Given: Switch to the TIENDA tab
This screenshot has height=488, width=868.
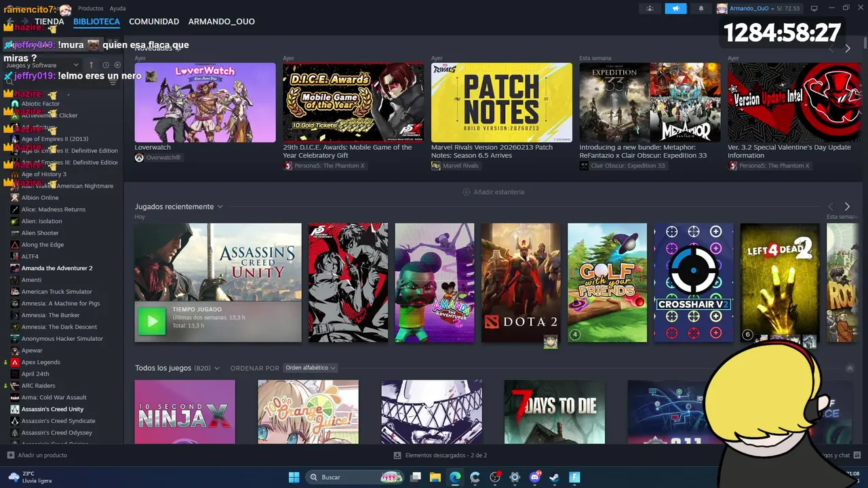Looking at the screenshot, I should click(50, 22).
